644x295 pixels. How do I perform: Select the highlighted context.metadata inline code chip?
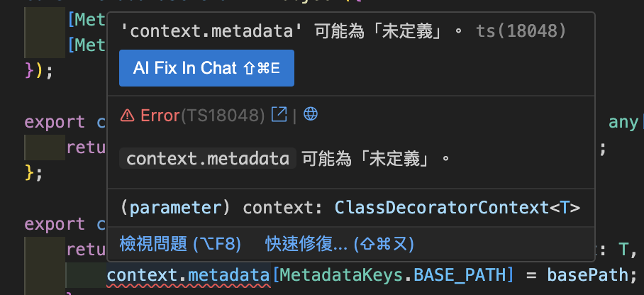(x=207, y=158)
